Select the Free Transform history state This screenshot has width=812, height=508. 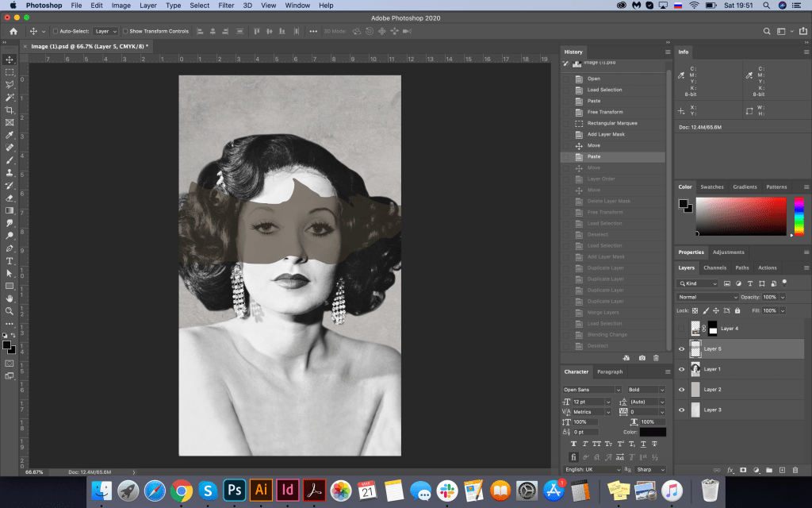[604, 112]
